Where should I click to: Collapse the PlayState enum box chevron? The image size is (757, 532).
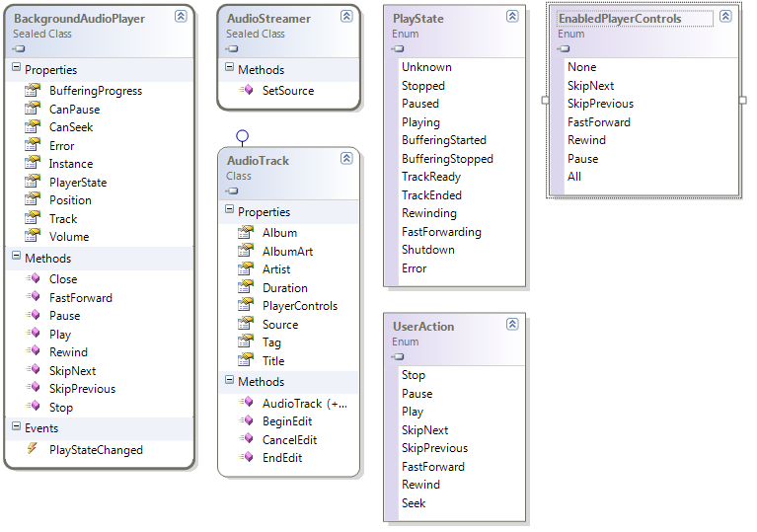pos(512,17)
